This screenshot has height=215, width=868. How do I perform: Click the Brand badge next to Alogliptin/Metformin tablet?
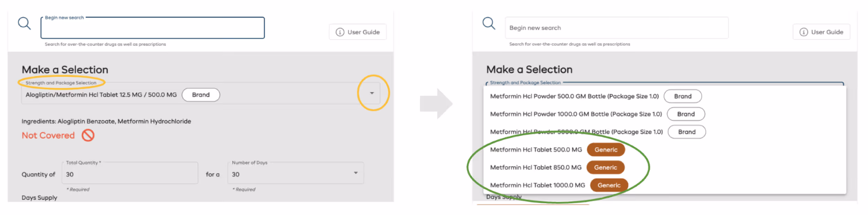tap(201, 95)
